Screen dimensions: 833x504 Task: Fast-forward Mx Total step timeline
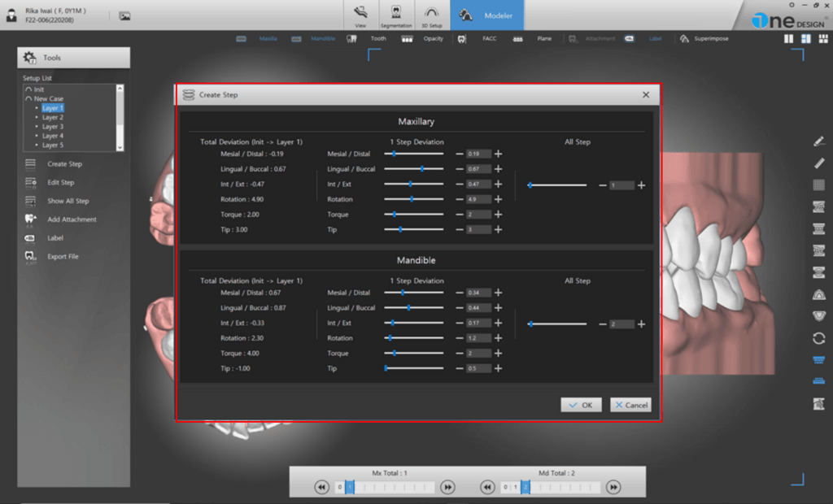[448, 487]
